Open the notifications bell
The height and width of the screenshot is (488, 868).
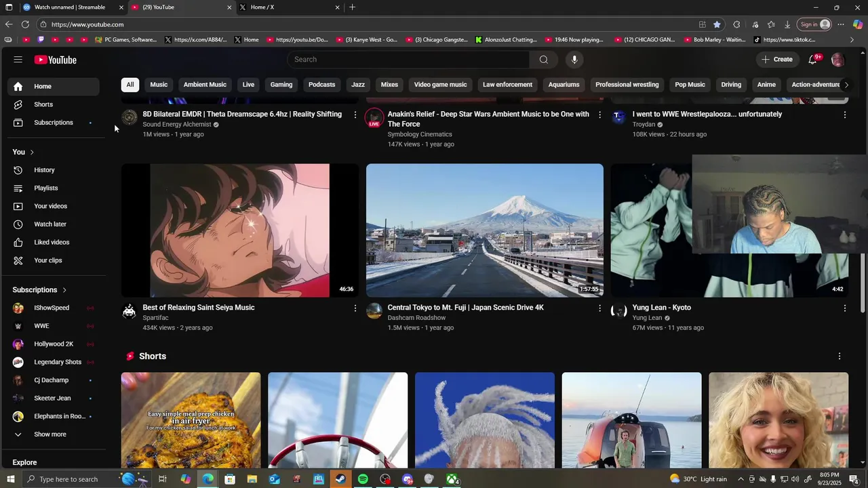coord(813,60)
